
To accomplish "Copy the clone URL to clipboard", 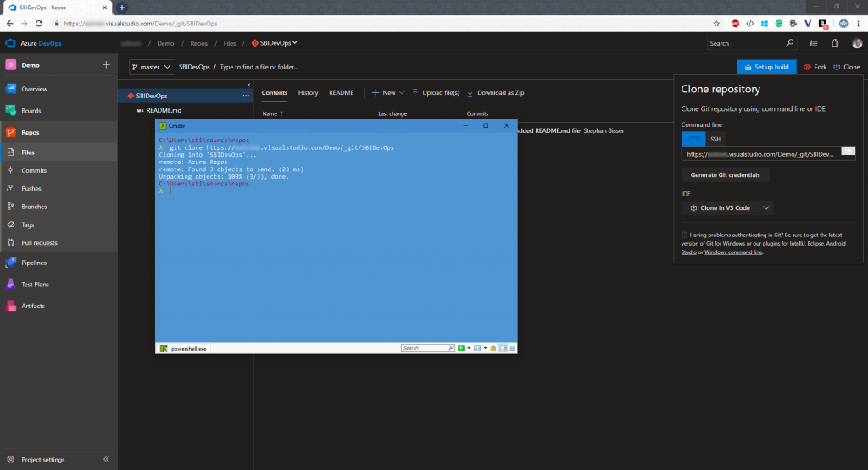I will click(x=848, y=151).
